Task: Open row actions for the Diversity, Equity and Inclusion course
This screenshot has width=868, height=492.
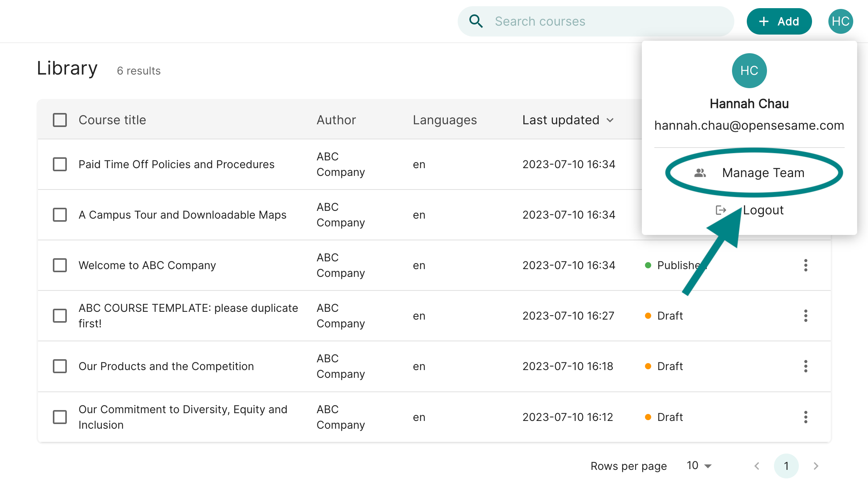Action: 805,417
